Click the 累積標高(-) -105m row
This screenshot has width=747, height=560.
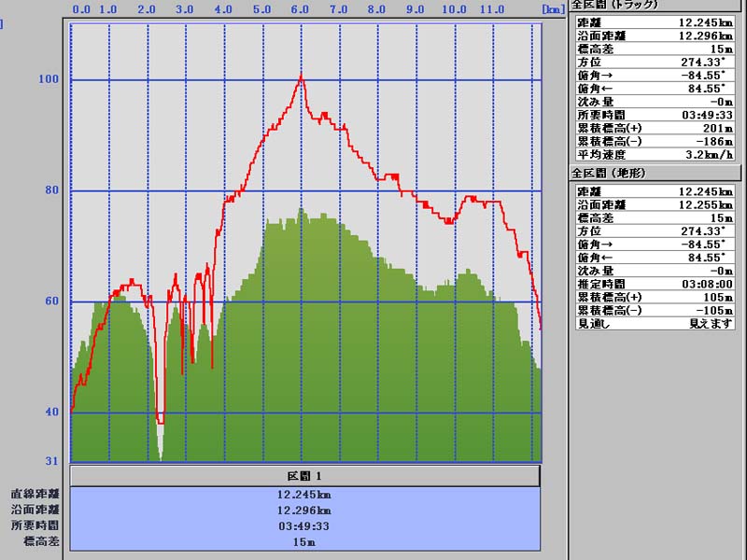point(652,310)
